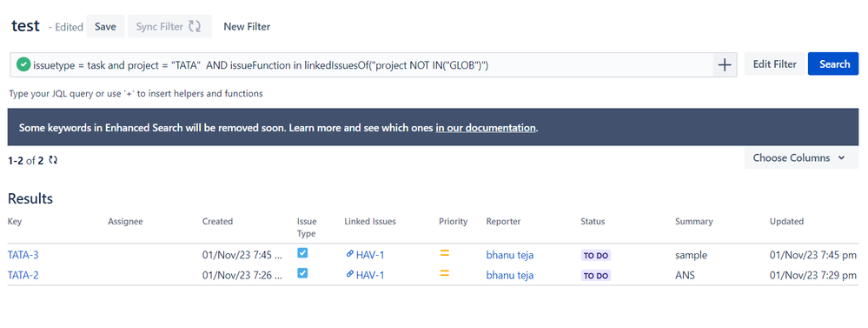868x328 pixels.
Task: Click the 'ANS' summary text
Action: 685,275
